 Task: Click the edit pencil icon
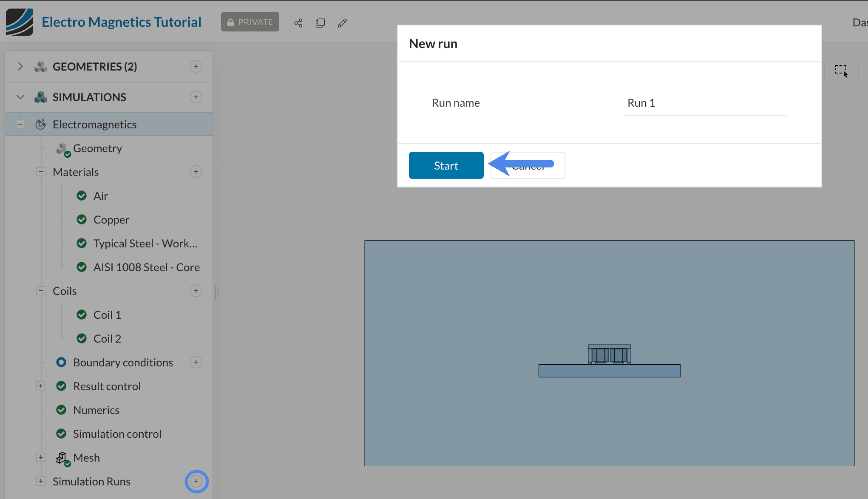[x=342, y=23]
